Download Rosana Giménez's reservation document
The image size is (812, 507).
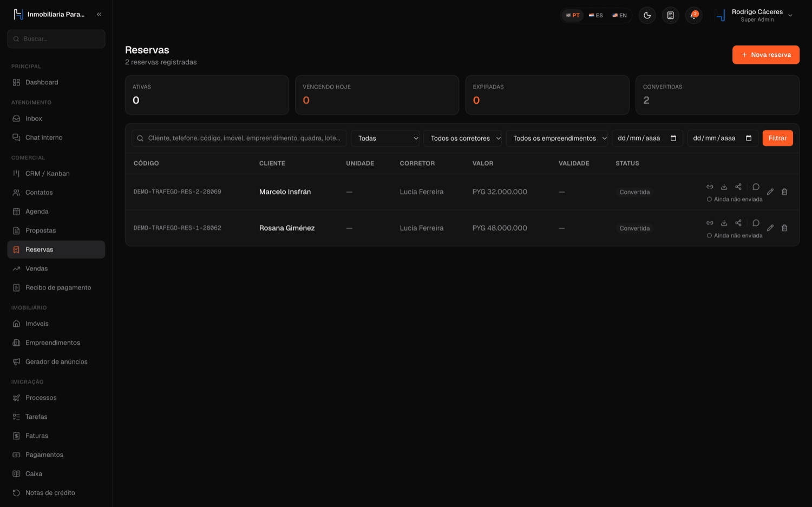pyautogui.click(x=724, y=223)
